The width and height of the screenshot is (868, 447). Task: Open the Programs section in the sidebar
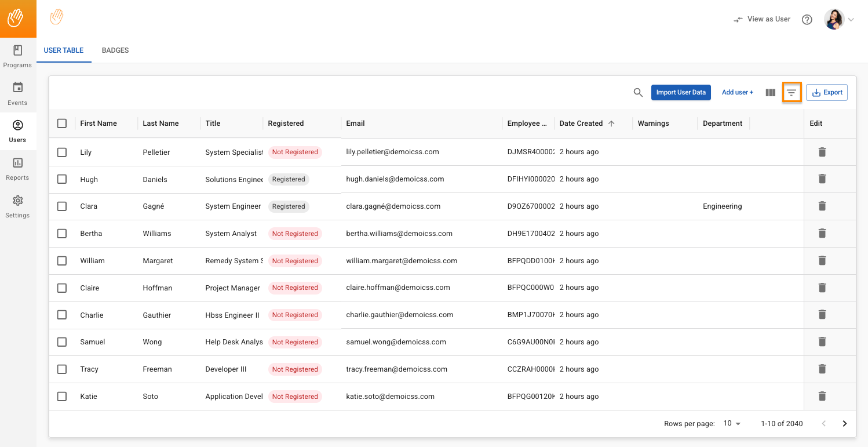point(17,56)
